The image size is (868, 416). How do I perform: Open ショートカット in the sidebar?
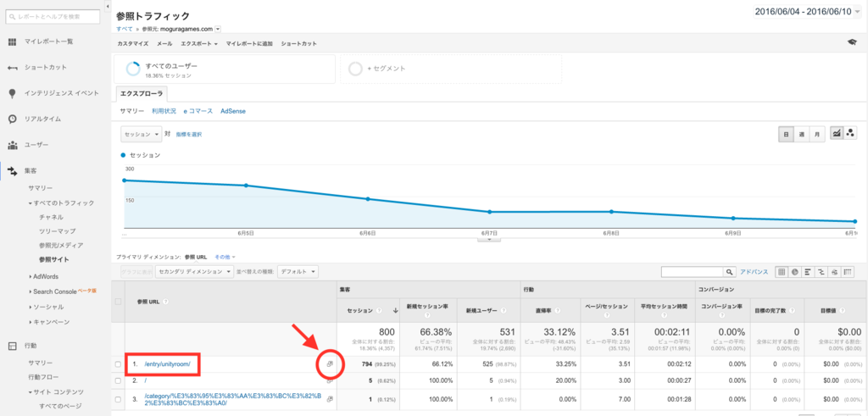click(x=45, y=68)
